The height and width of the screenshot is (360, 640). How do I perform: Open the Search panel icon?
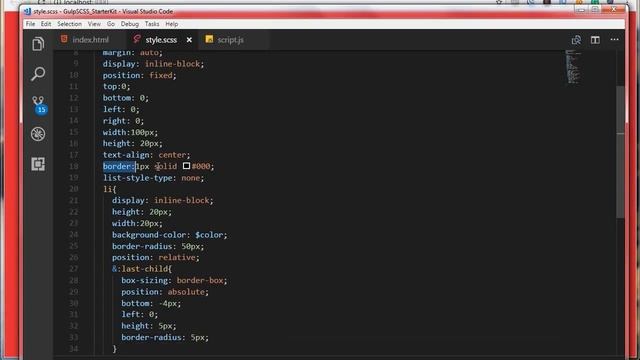pos(38,74)
